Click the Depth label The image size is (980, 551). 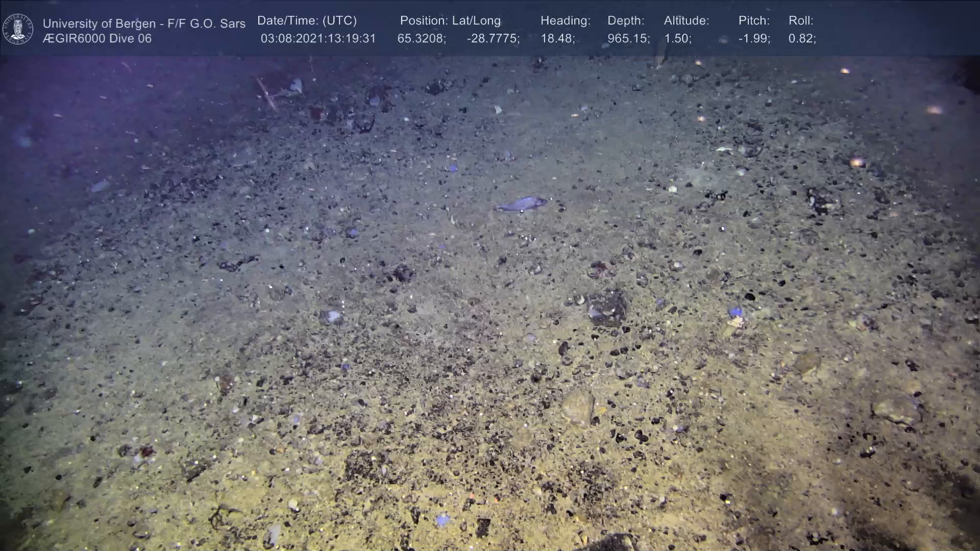tap(626, 21)
